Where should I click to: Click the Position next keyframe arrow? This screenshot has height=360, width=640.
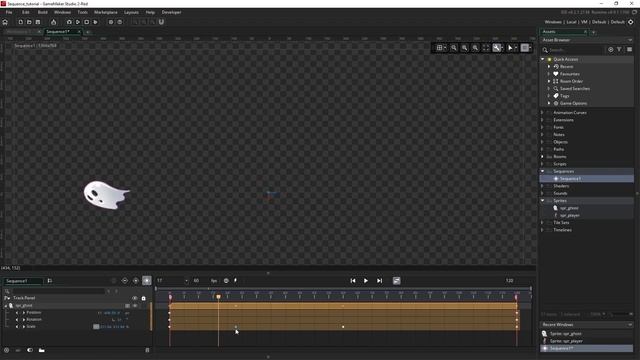point(24,313)
